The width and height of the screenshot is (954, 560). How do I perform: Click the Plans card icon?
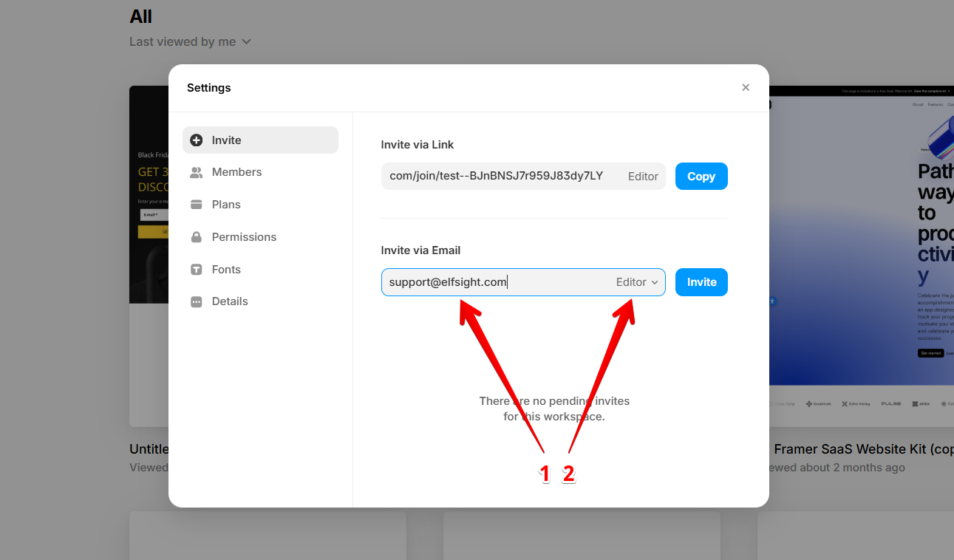click(197, 205)
